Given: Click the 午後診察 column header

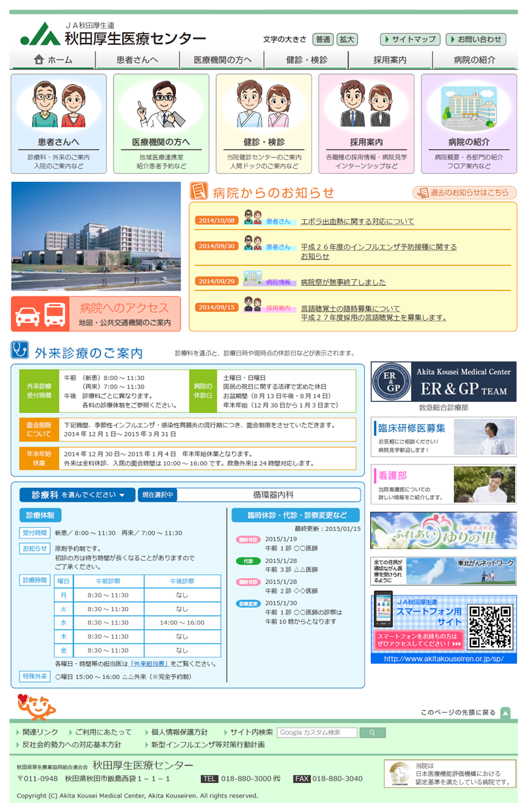Looking at the screenshot, I should [182, 581].
